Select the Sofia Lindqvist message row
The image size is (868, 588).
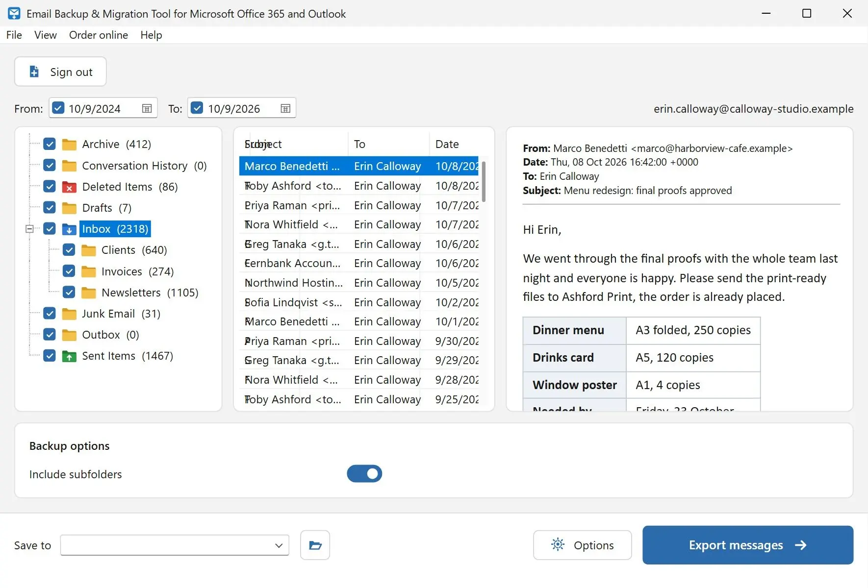coord(359,302)
